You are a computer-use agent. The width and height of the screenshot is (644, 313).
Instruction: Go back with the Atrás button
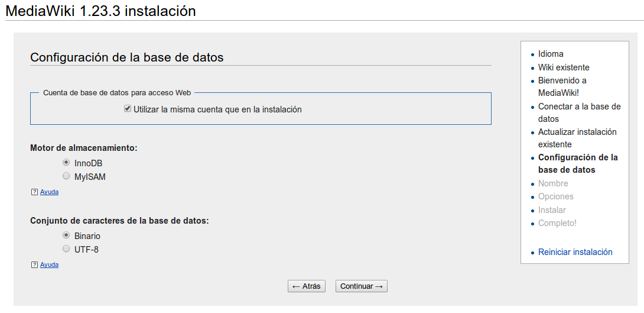[307, 286]
